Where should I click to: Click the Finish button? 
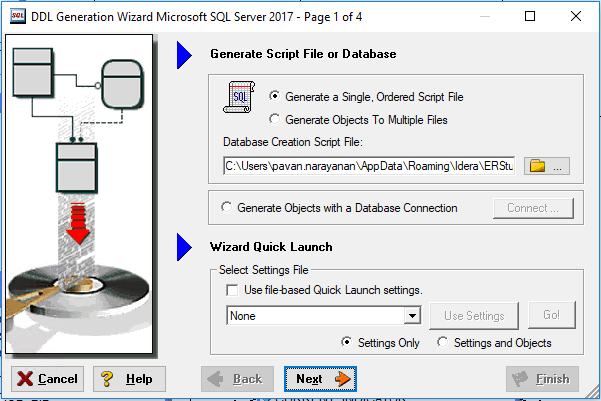pos(542,379)
